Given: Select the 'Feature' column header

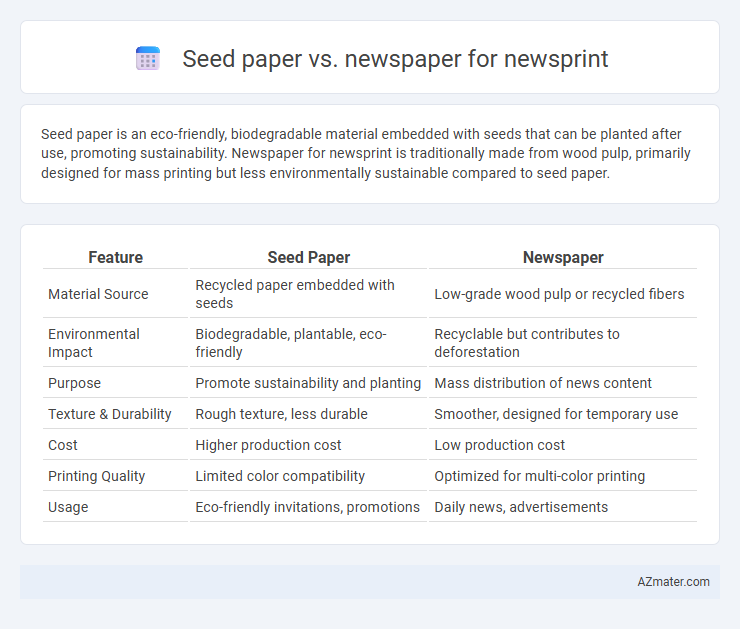Looking at the screenshot, I should click(x=116, y=257).
